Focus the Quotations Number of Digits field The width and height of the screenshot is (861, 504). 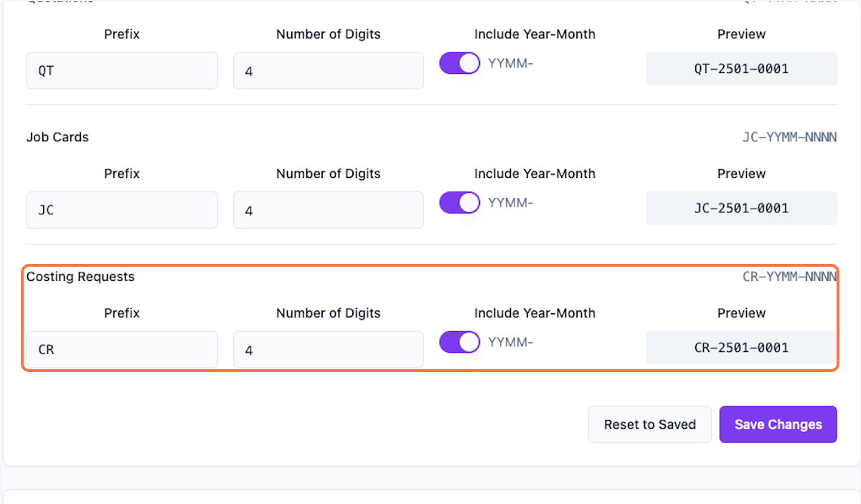[x=328, y=70]
